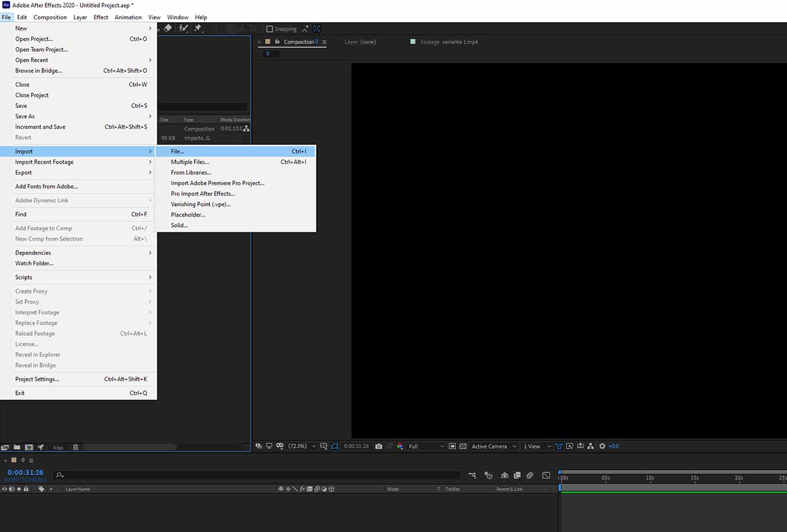Click the 10s mark on timeline ruler
Screen dimensions: 787x532
point(650,478)
